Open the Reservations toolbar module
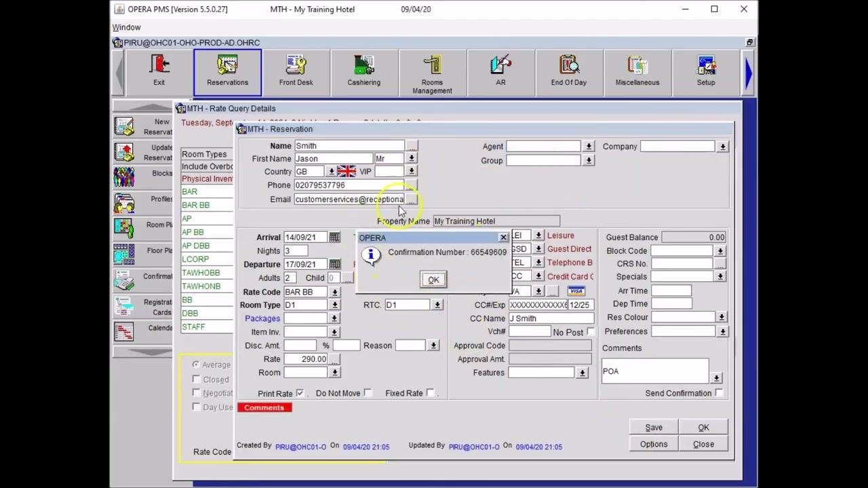Screen dimensions: 868x488 [227, 71]
